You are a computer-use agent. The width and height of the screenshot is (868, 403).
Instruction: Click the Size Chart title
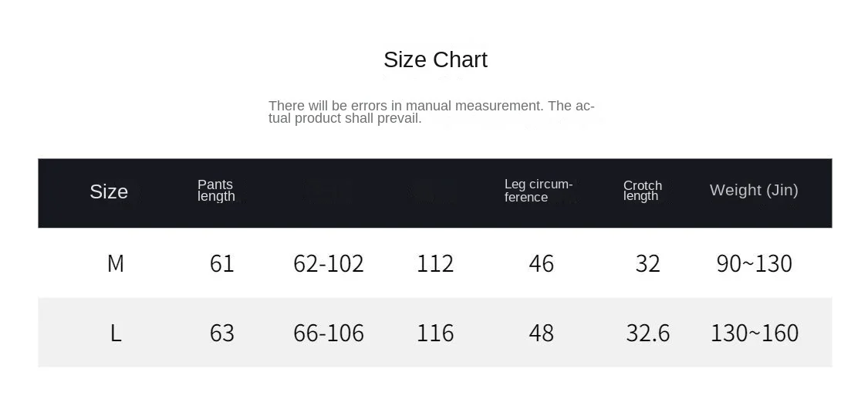tap(435, 59)
